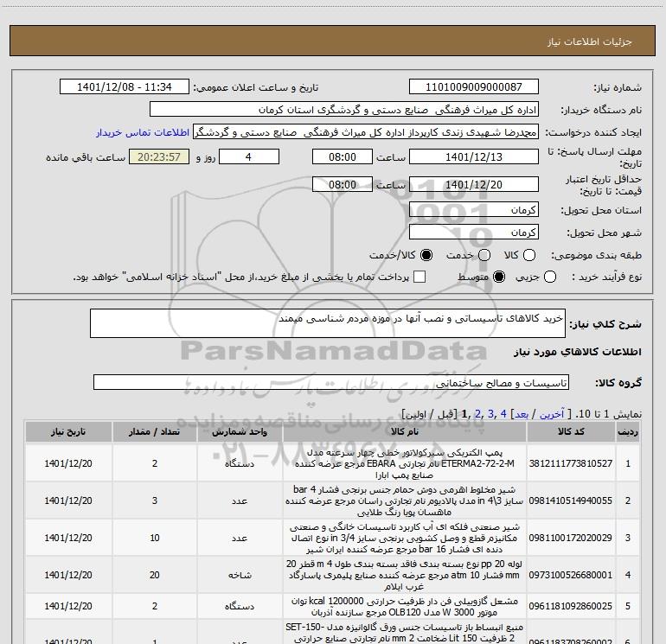Click the days remaining field showing 4
Viewport: 666px width, 644px height.
click(x=249, y=157)
